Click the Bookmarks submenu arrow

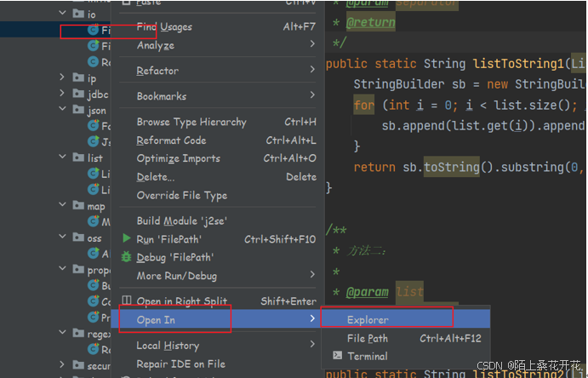312,94
